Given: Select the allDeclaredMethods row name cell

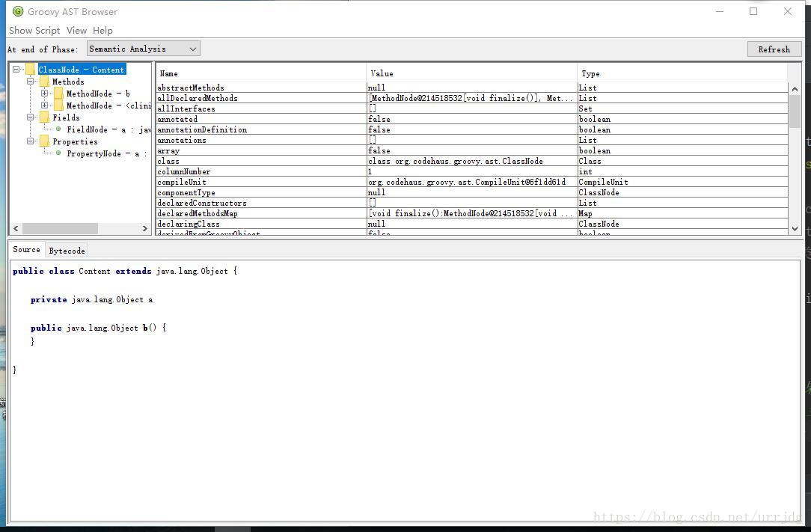Looking at the screenshot, I should point(261,98).
